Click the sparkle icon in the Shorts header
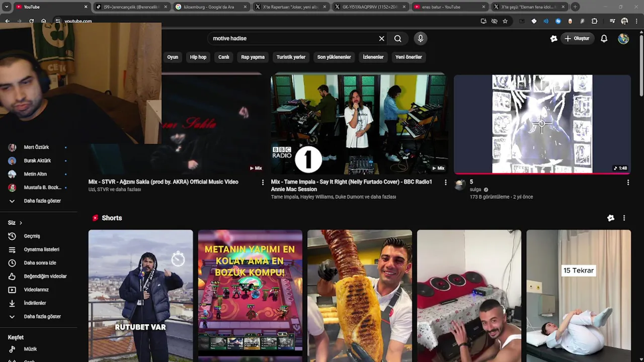Screen dimensions: 644x362 pyautogui.click(x=611, y=218)
